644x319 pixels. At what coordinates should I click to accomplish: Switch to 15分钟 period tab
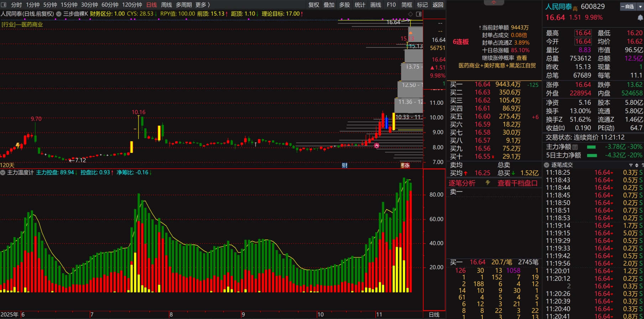point(69,5)
